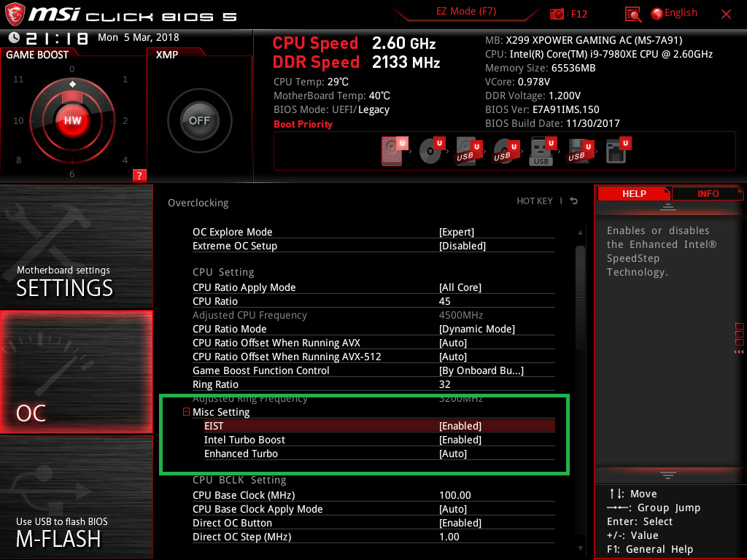The image size is (747, 560).
Task: Click the F12 screenshot label
Action: tap(578, 14)
